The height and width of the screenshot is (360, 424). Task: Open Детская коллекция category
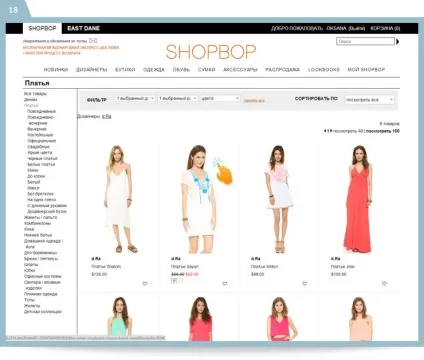coord(43,312)
